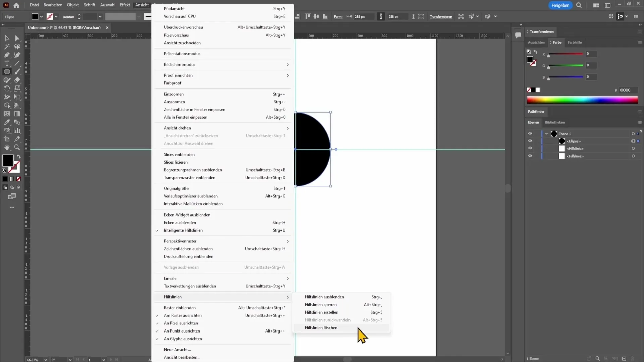Select the Eraser tool
Viewport: 644px width, 362px height.
[17, 80]
